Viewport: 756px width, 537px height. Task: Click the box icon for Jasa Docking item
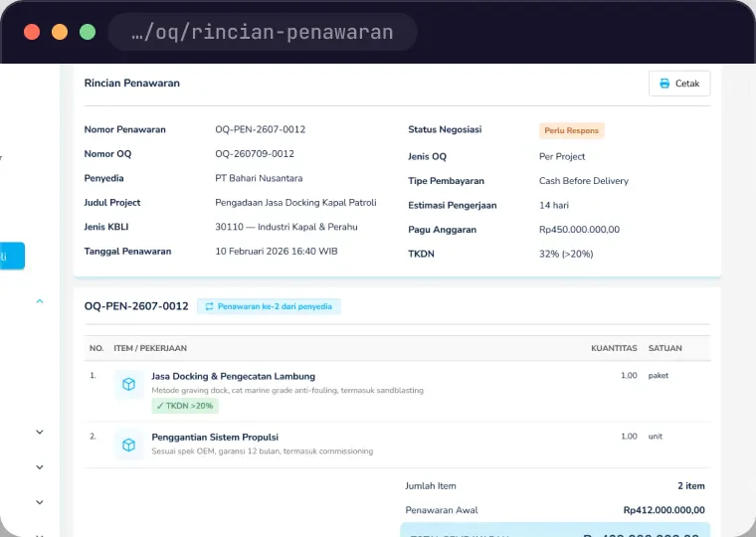pos(128,384)
